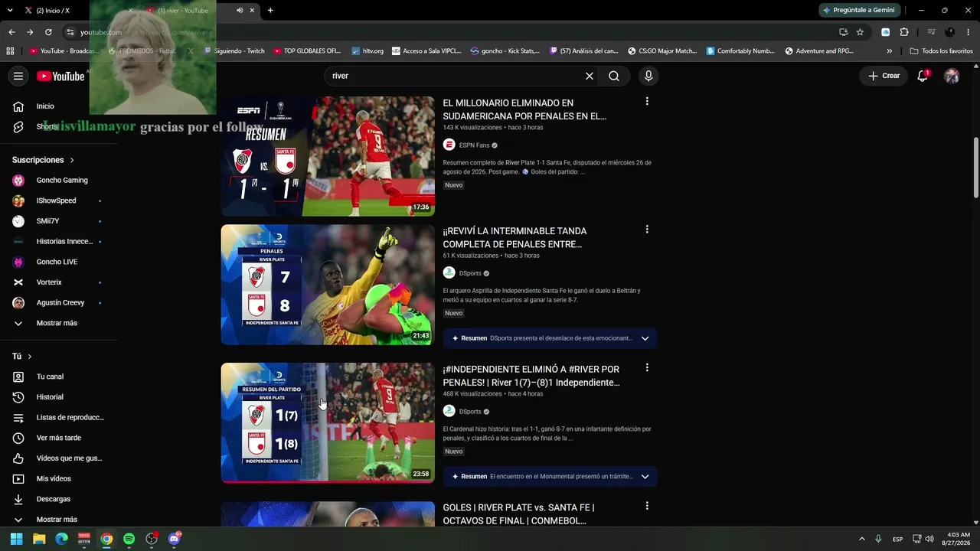Screen dimensions: 980x551
Task: Open the hltv.org bookmark
Action: (x=367, y=51)
